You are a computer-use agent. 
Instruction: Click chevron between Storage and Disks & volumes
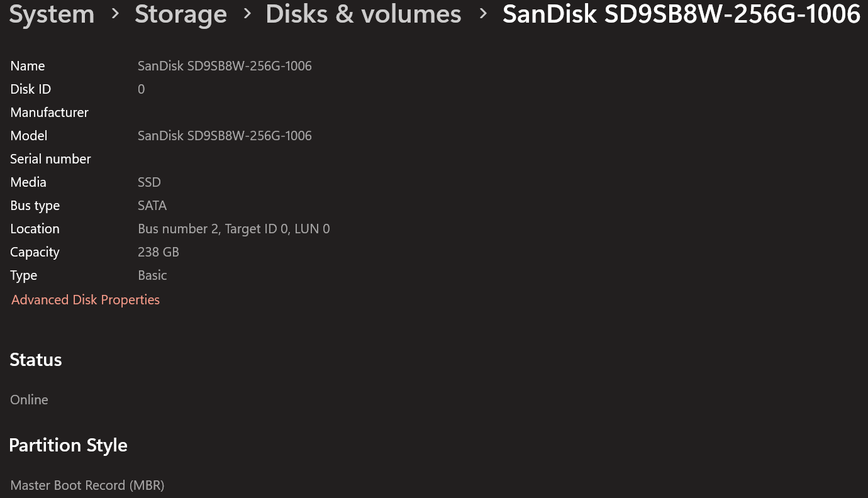[247, 14]
